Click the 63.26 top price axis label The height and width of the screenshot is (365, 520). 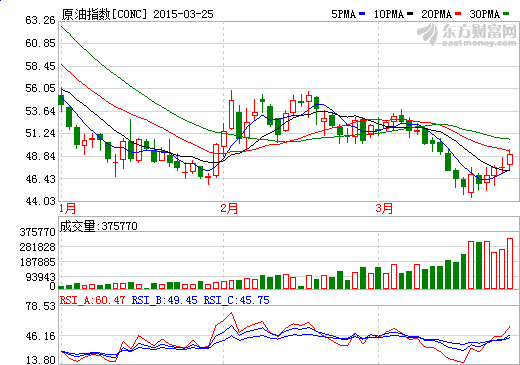[40, 20]
